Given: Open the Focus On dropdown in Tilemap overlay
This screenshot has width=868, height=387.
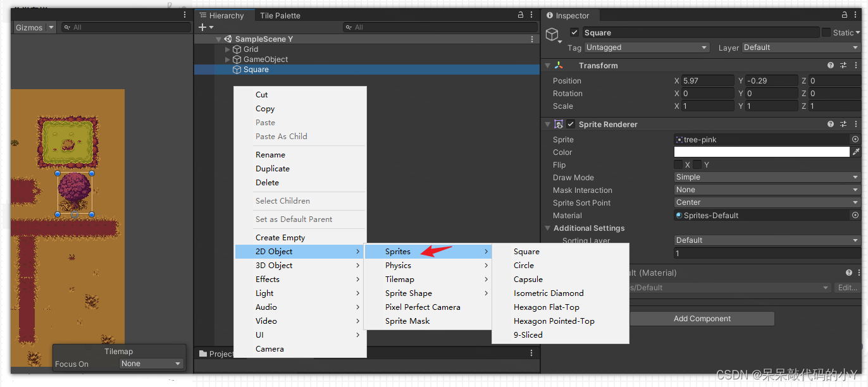Looking at the screenshot, I should [151, 364].
